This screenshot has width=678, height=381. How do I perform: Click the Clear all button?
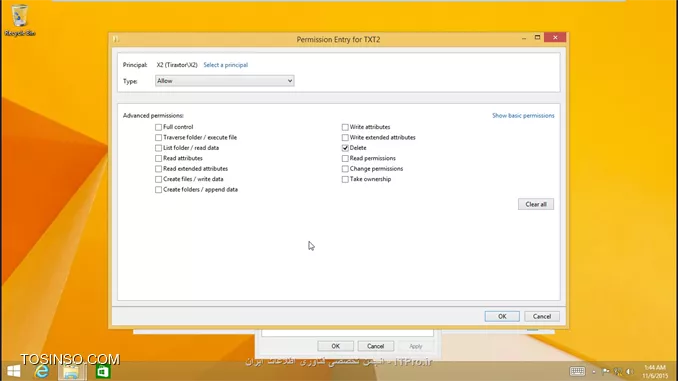[x=536, y=204]
